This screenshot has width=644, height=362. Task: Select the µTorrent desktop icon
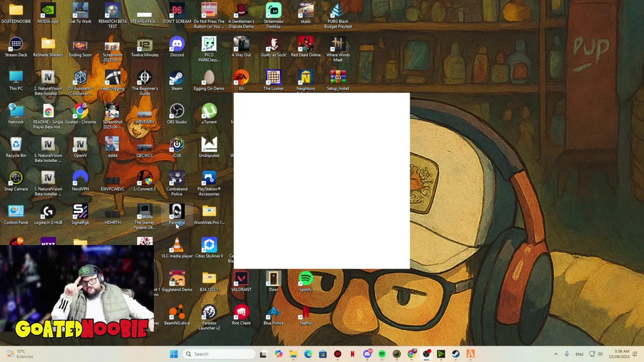[x=209, y=114]
